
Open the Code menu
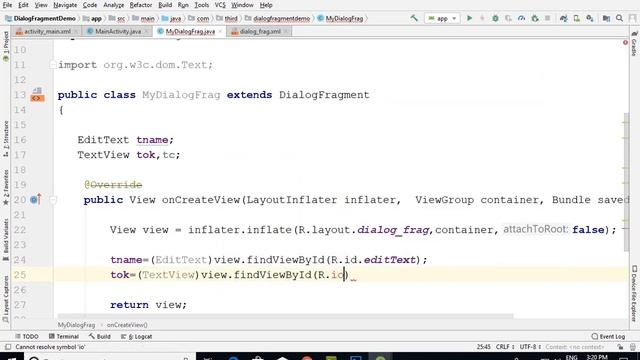coord(90,5)
